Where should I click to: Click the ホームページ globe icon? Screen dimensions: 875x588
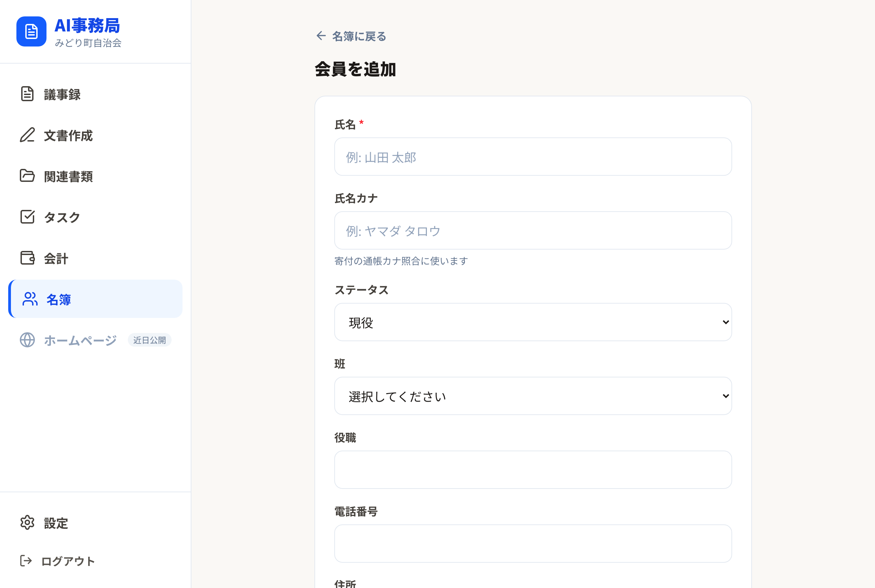(27, 340)
